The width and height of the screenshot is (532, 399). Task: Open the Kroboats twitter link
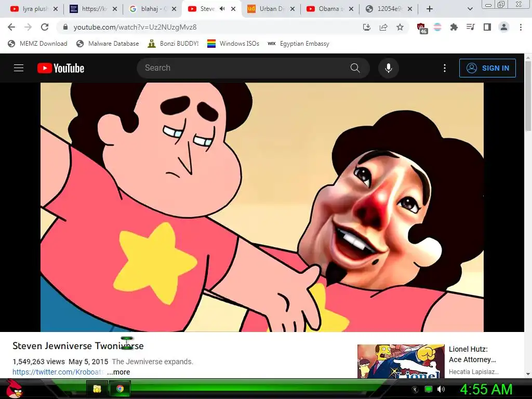[58, 372]
